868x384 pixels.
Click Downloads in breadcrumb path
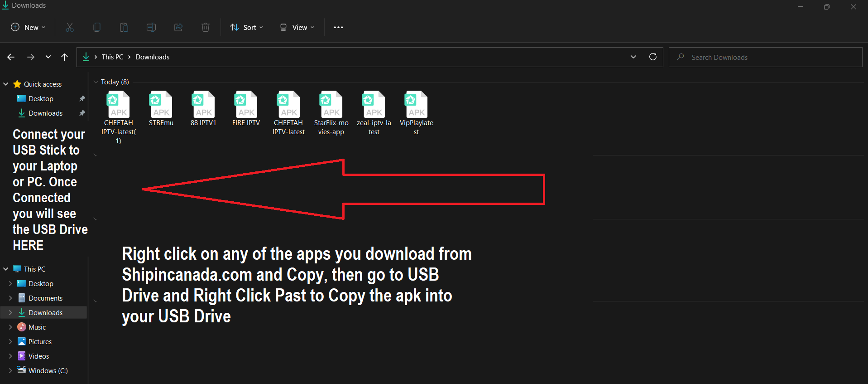click(x=152, y=57)
